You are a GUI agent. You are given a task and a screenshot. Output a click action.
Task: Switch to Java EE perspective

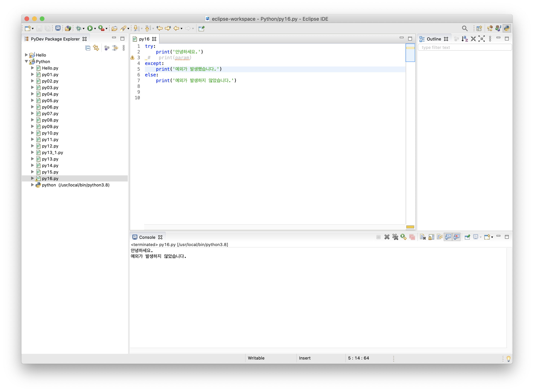[x=490, y=28]
